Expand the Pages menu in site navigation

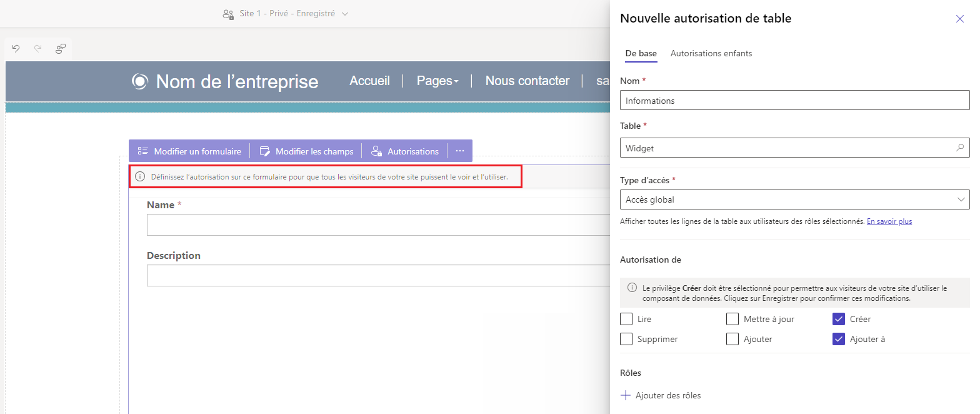click(437, 81)
